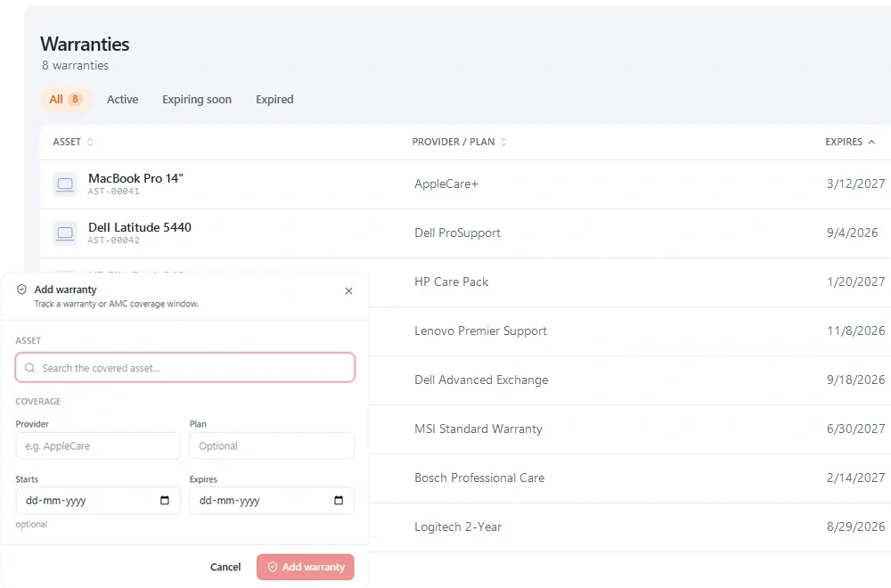Click the 11/8/2026 expiry date
The image size is (891, 588).
coord(855,331)
